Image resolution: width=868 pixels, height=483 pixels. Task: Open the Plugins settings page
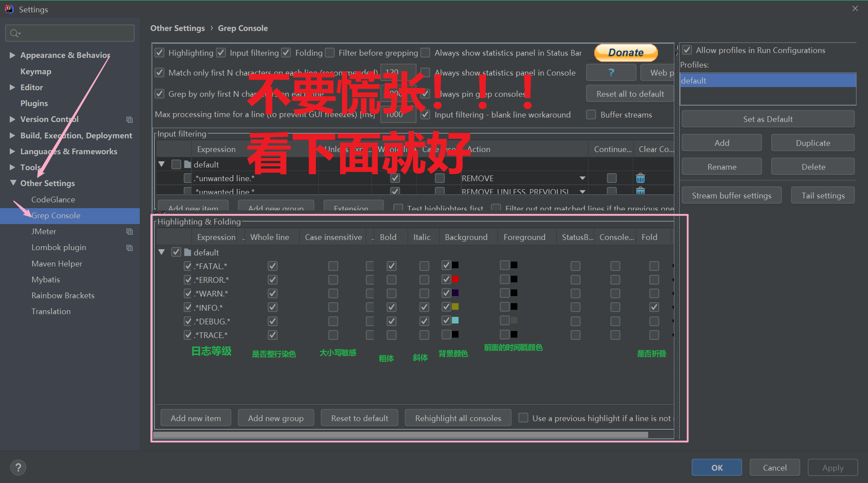click(34, 103)
